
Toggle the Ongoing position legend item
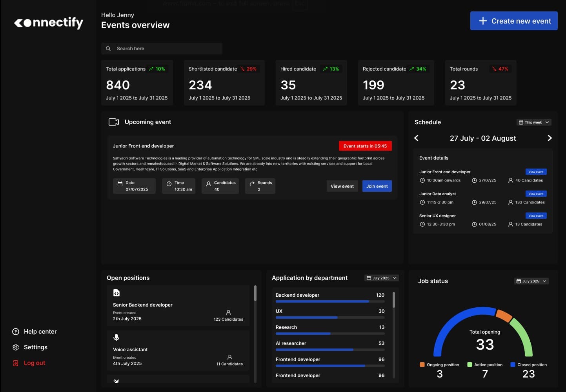(x=439, y=365)
